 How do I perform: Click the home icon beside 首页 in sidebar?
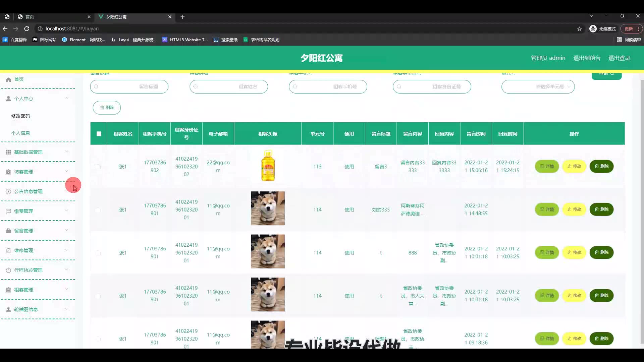(8, 79)
